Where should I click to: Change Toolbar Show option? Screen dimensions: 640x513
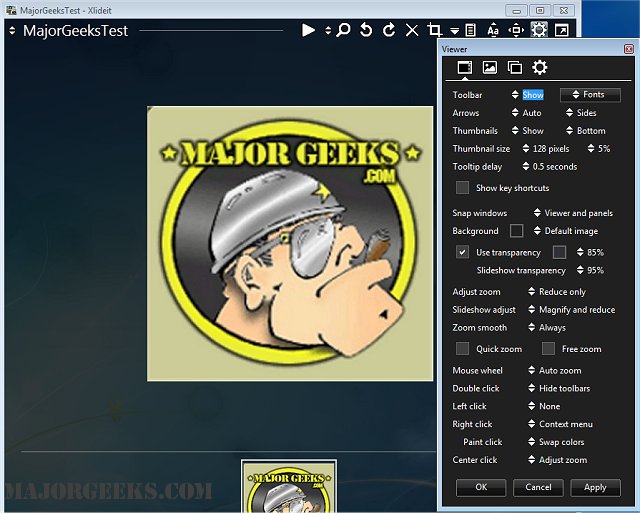click(528, 95)
